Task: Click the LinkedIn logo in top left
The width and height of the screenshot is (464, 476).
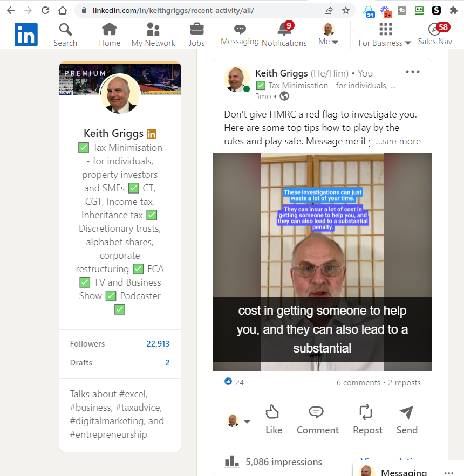Action: coord(26,34)
